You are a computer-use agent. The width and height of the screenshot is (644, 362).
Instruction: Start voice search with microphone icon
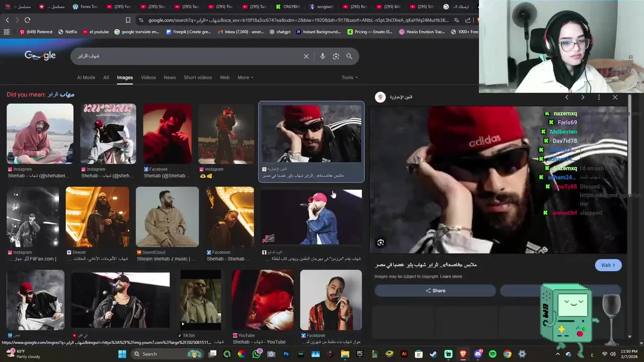[323, 56]
